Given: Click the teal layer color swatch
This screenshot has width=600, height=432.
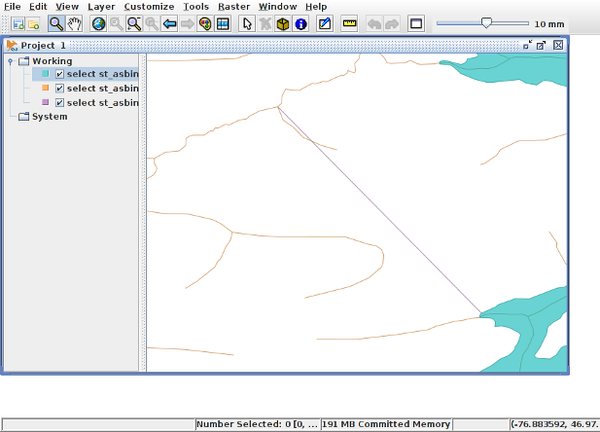Looking at the screenshot, I should 45,74.
